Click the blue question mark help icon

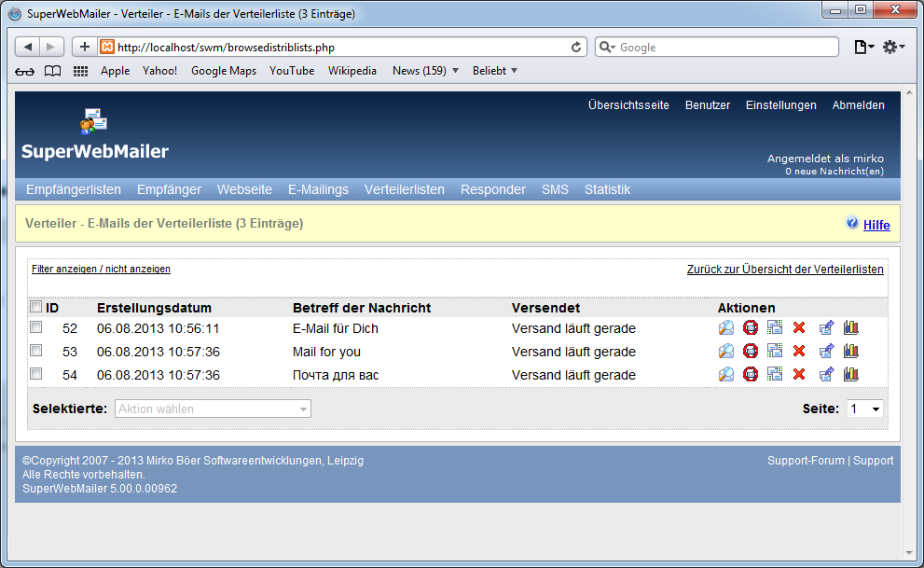point(852,223)
